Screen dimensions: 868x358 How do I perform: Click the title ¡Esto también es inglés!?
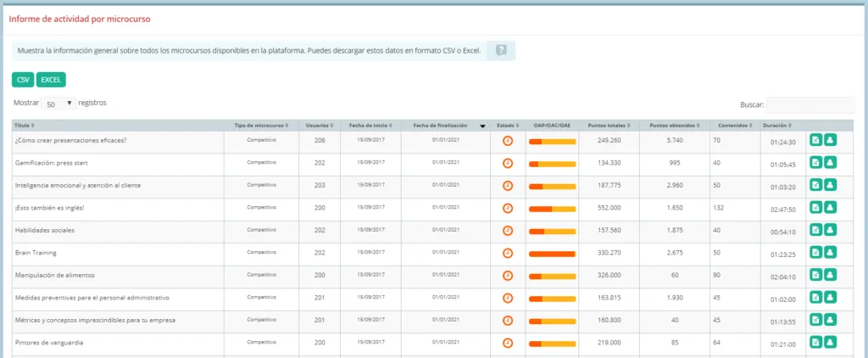[49, 208]
